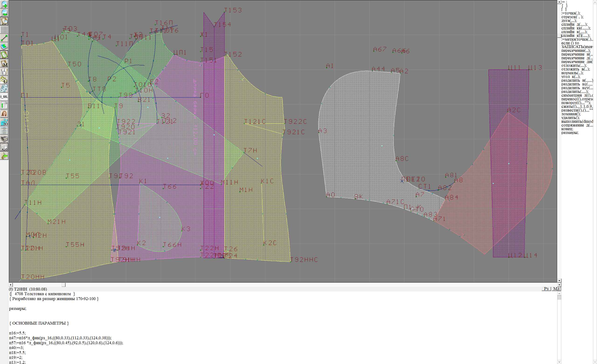Click the zoom out magnifier icon

(4, 13)
